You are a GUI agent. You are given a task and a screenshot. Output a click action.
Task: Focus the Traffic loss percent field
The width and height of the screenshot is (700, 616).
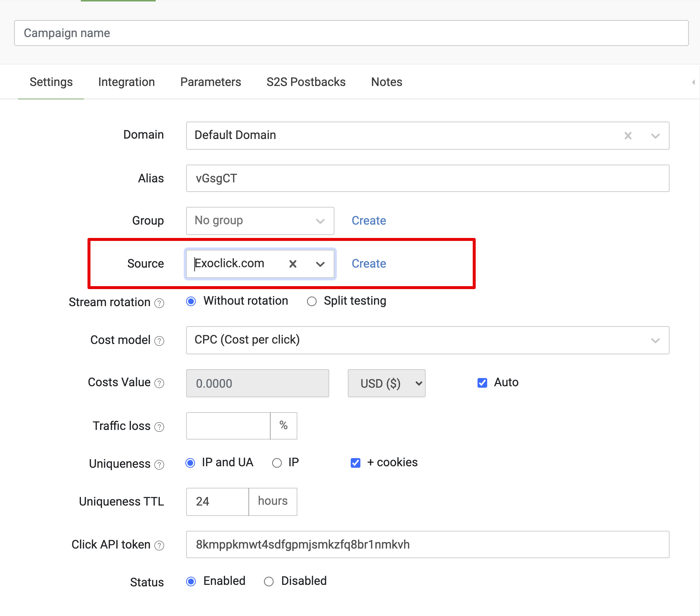pyautogui.click(x=228, y=426)
